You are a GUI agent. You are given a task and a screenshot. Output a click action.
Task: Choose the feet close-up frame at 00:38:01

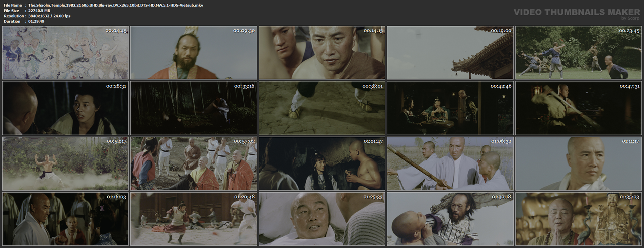(x=322, y=108)
